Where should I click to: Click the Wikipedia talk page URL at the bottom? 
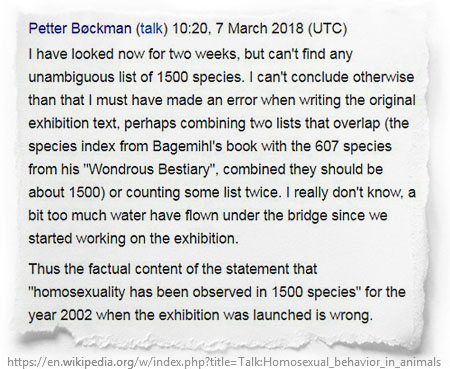[x=224, y=362]
